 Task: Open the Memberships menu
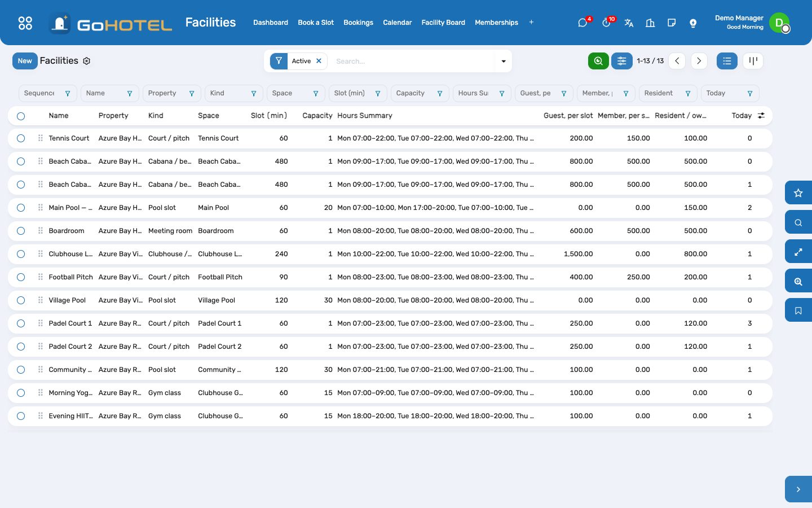pyautogui.click(x=496, y=23)
